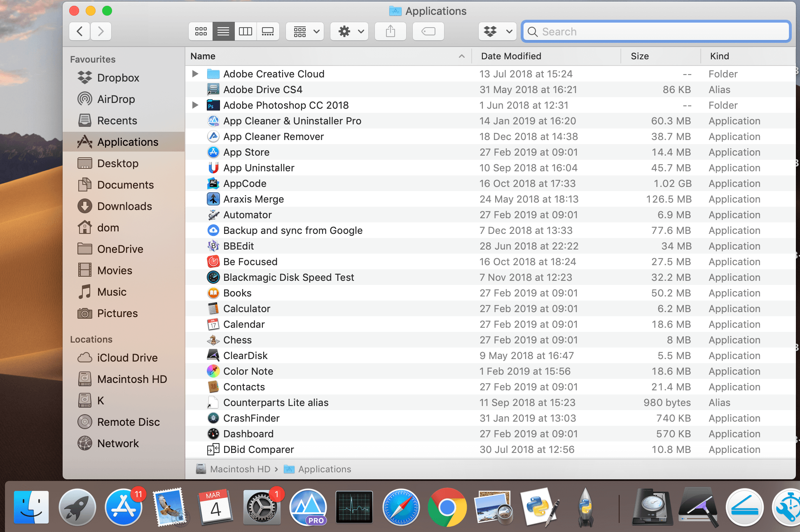Viewport: 800px width, 532px height.
Task: Toggle grid view in toolbar
Action: pyautogui.click(x=203, y=31)
